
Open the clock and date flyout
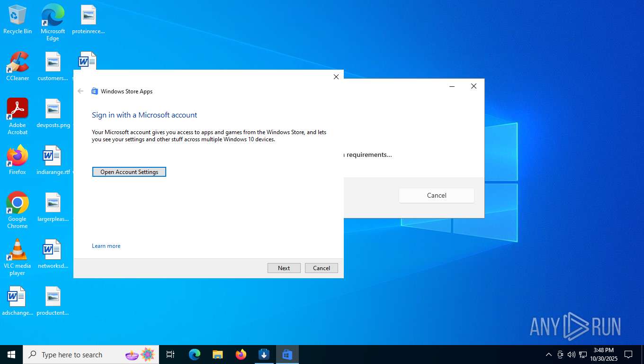604,355
